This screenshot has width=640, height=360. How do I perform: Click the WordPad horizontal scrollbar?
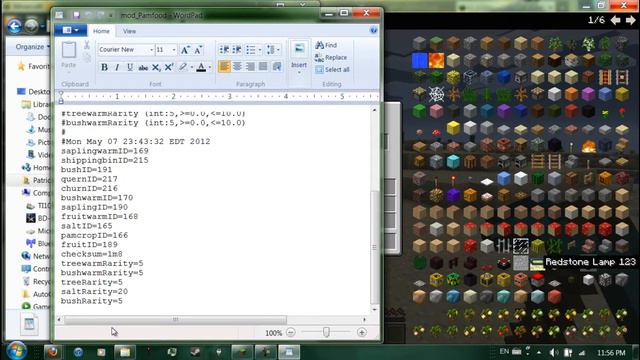(175, 320)
